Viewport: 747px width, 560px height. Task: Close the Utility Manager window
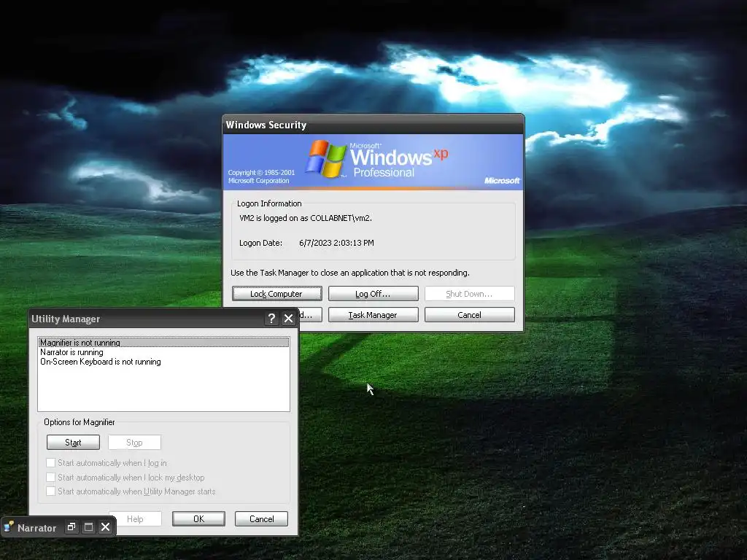coord(288,319)
